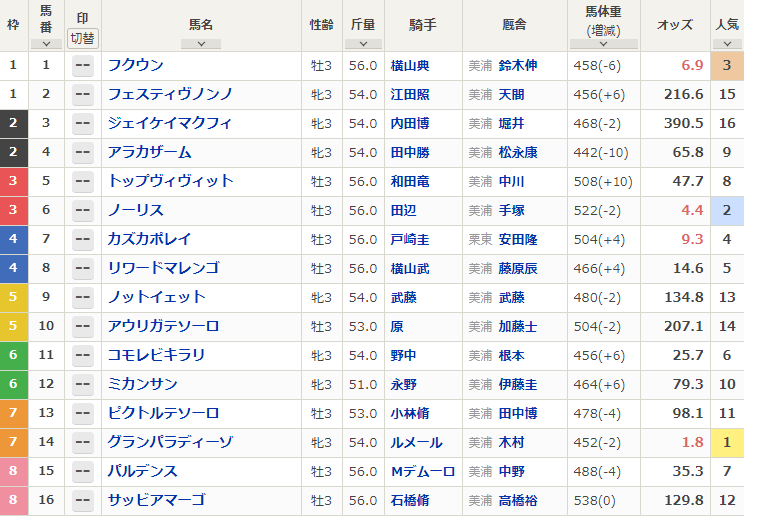765x517 pixels.
Task: Click the sort arrow under 馬体重 header
Action: click(608, 44)
